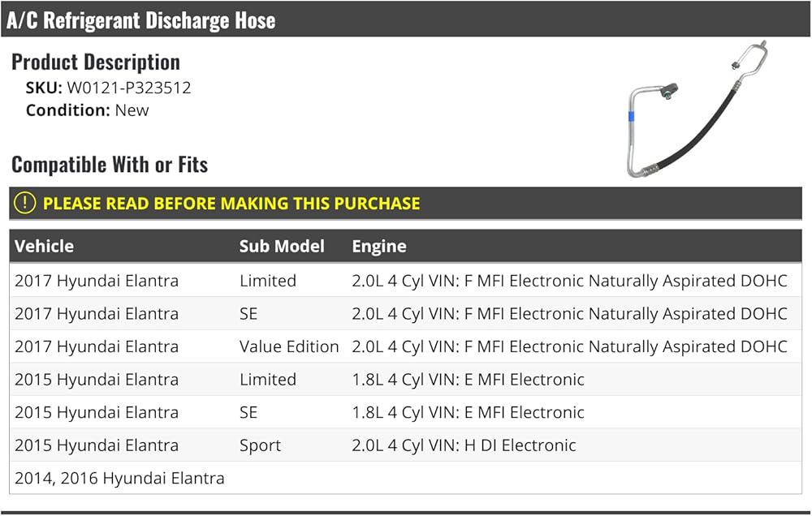This screenshot has width=812, height=516.
Task: Click the refrigerant hose product image
Action: pos(697,110)
